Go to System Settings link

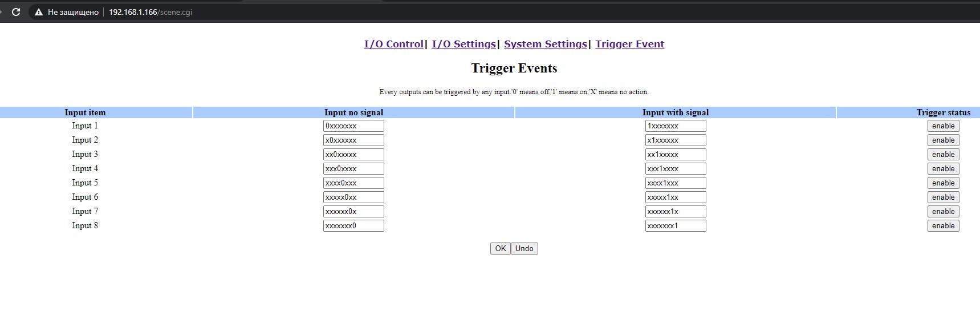click(545, 44)
